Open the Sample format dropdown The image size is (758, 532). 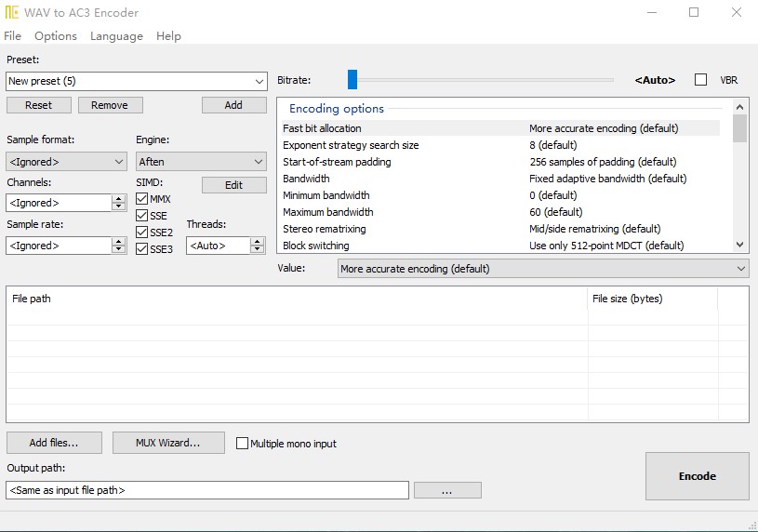[66, 162]
